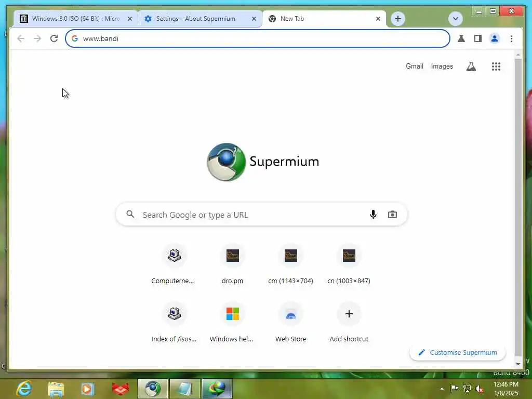Viewport: 532px width, 399px height.
Task: Open the cm (1143×704) shortcut
Action: pyautogui.click(x=290, y=264)
